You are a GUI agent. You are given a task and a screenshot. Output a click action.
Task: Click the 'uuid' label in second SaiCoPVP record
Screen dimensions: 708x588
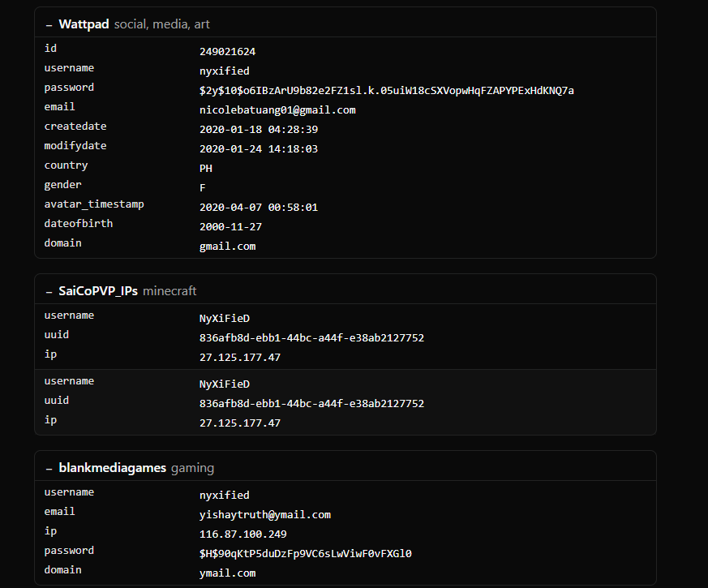(57, 401)
